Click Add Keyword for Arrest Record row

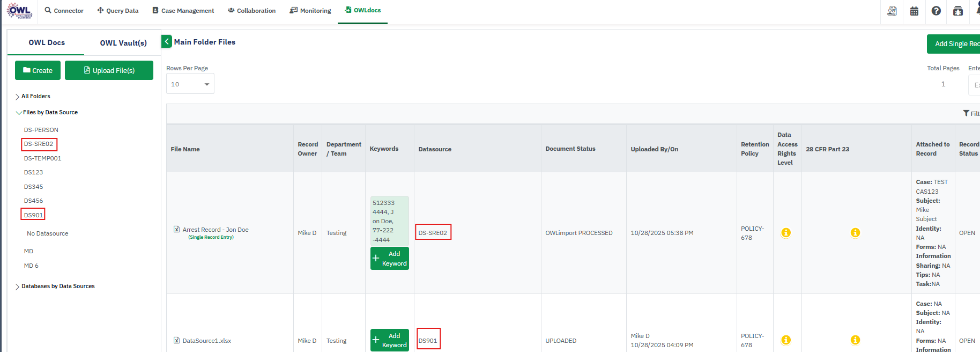tap(390, 259)
